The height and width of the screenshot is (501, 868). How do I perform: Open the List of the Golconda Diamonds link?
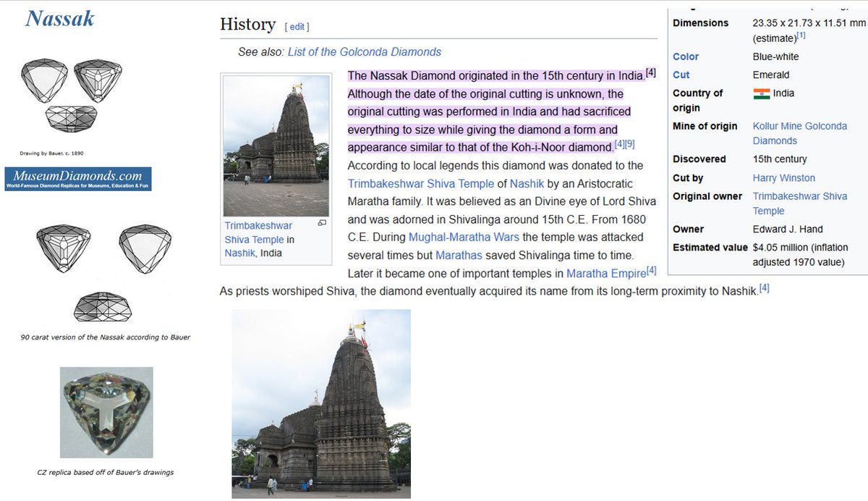point(365,51)
